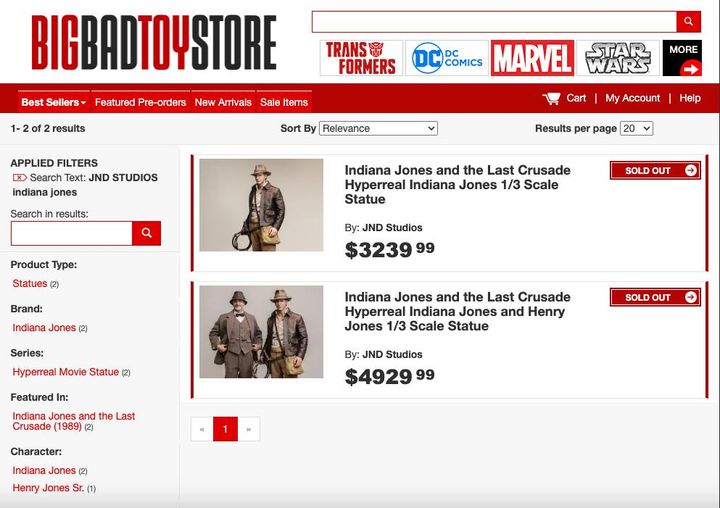Open the DC Comics brand logo
Screen dimensions: 720x508
(447, 58)
